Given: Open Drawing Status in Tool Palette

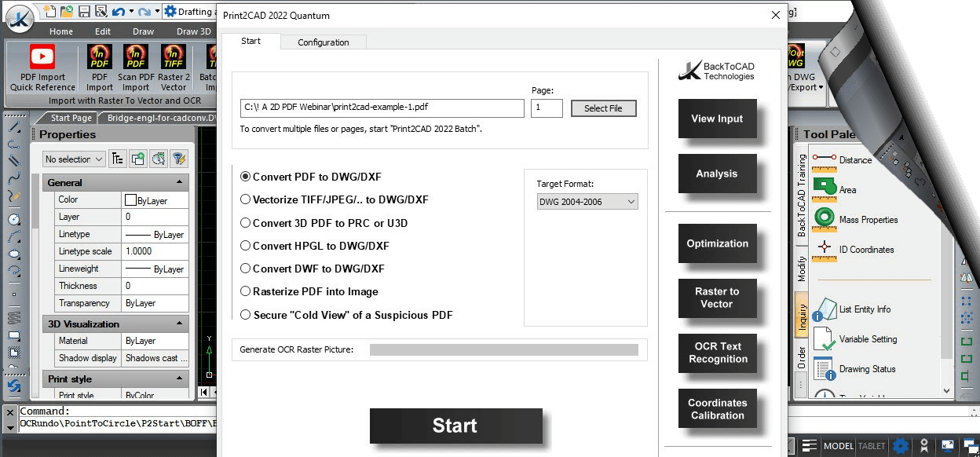Looking at the screenshot, I should [x=854, y=368].
